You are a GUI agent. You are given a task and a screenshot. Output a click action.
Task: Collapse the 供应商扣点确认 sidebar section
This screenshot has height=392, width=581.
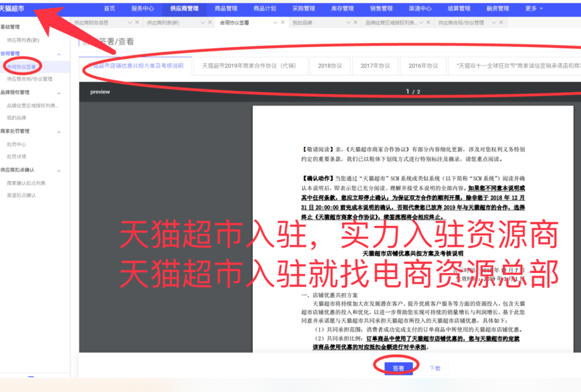pyautogui.click(x=59, y=171)
